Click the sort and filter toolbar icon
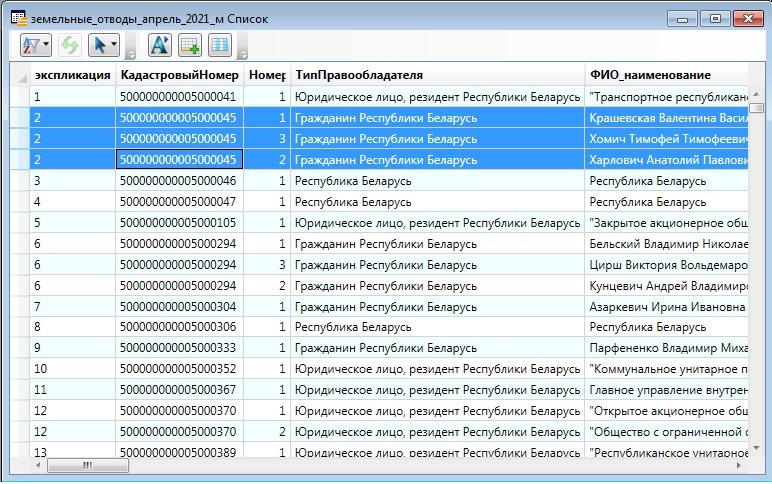Screen dimensions: 772x484 pos(30,45)
